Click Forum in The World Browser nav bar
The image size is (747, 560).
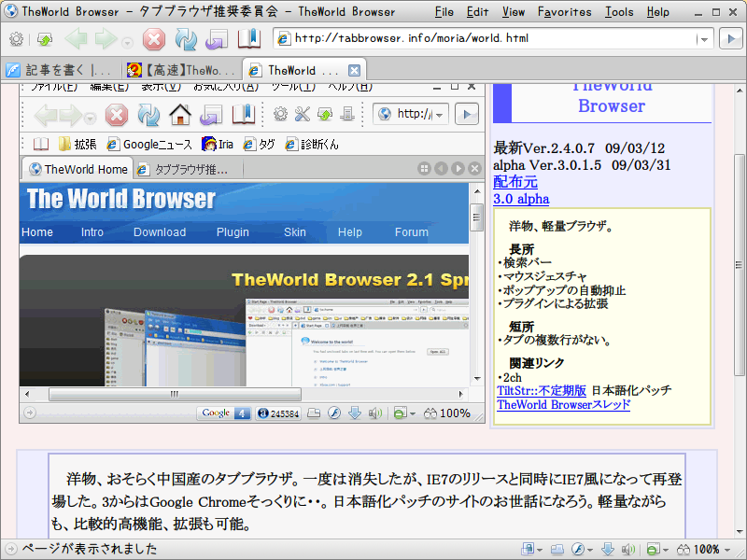tap(412, 231)
